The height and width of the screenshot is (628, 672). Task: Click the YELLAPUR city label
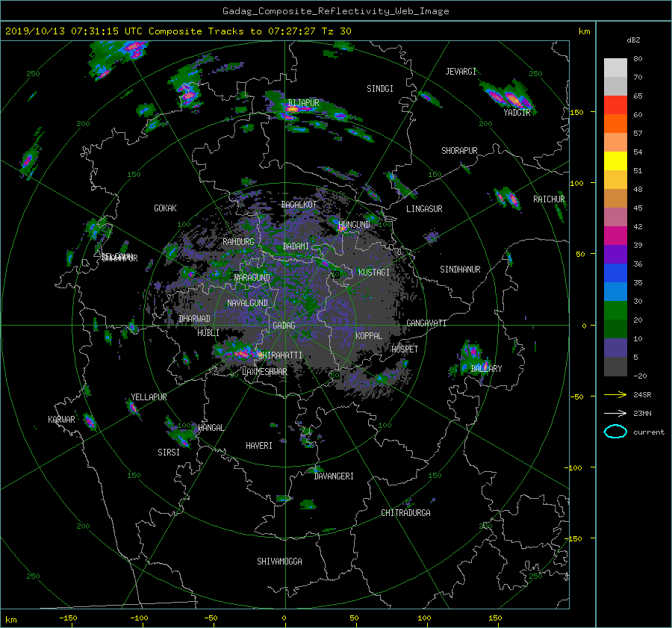click(149, 397)
